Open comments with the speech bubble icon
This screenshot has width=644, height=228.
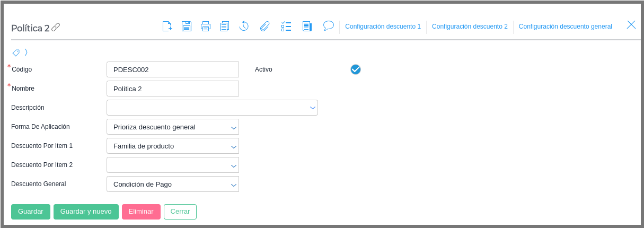coord(329,25)
